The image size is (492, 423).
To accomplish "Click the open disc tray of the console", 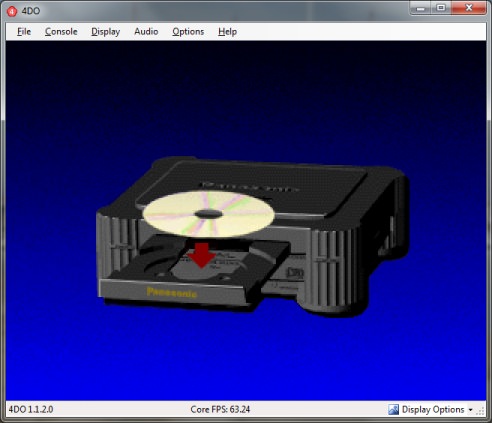I will point(193,270).
